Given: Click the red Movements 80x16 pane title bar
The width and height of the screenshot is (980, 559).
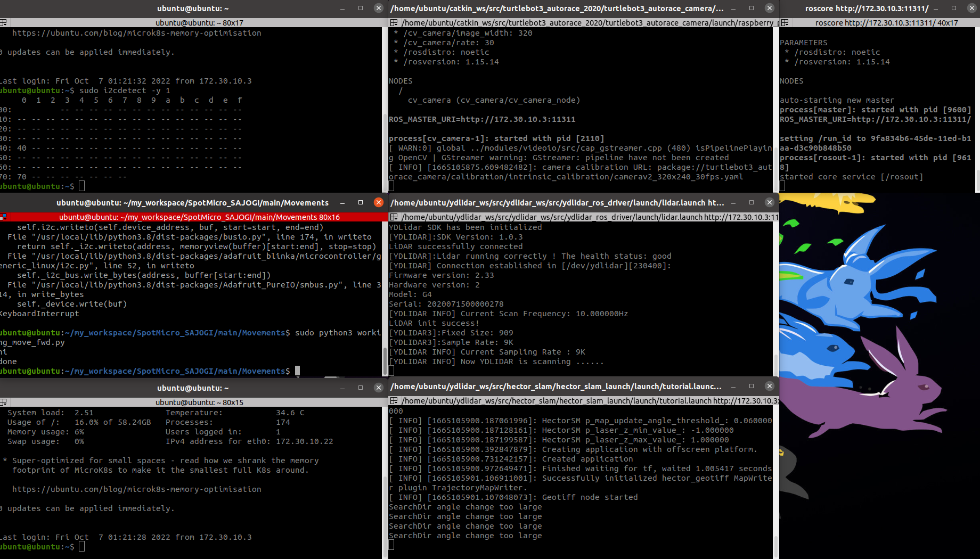Looking at the screenshot, I should click(194, 217).
